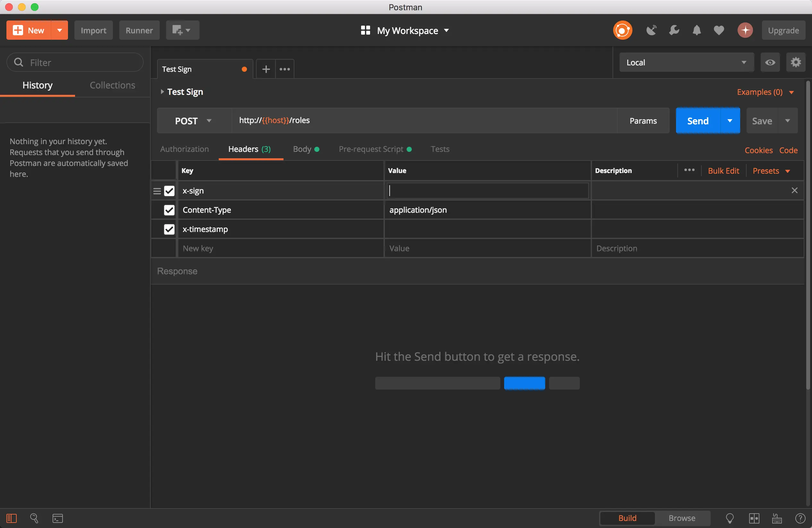Viewport: 812px width, 528px height.
Task: Click the blue Send button
Action: pyautogui.click(x=698, y=121)
